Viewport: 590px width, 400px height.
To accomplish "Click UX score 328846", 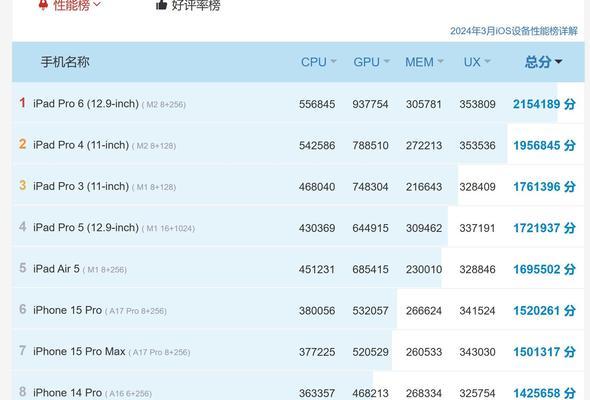I will coord(477,270).
